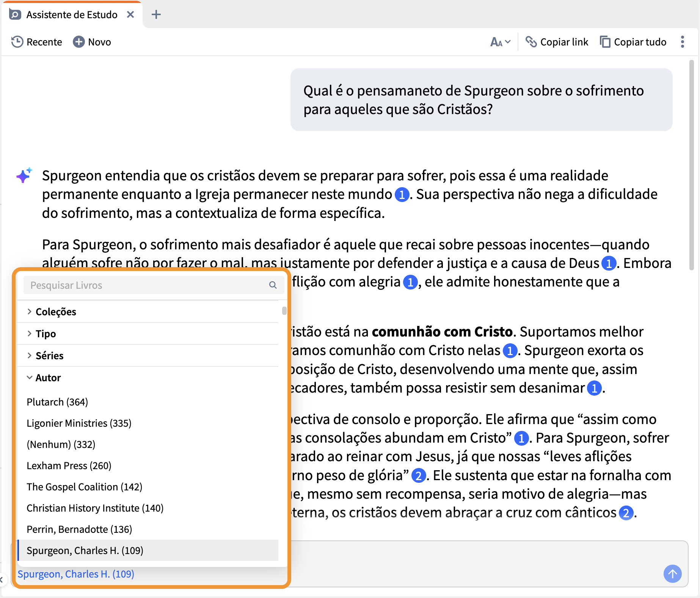Click the user question bubble about Spurgeon
This screenshot has height=598, width=700.
click(481, 100)
